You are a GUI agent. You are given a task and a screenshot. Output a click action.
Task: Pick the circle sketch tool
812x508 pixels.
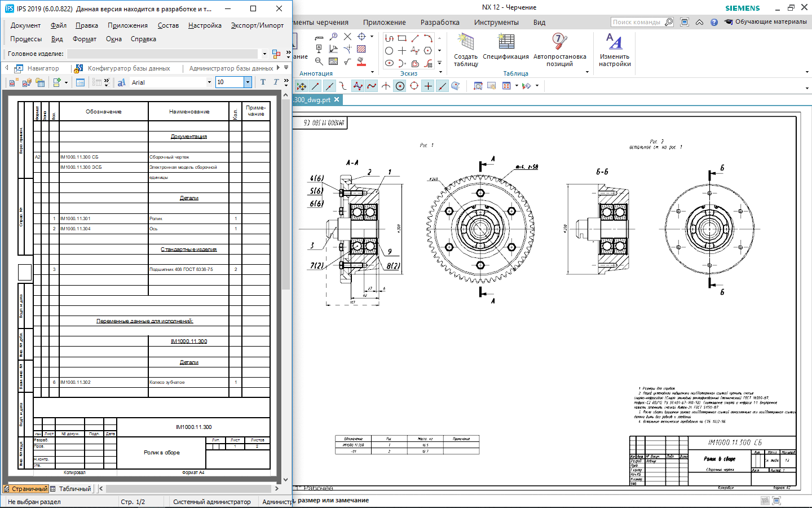pos(389,51)
